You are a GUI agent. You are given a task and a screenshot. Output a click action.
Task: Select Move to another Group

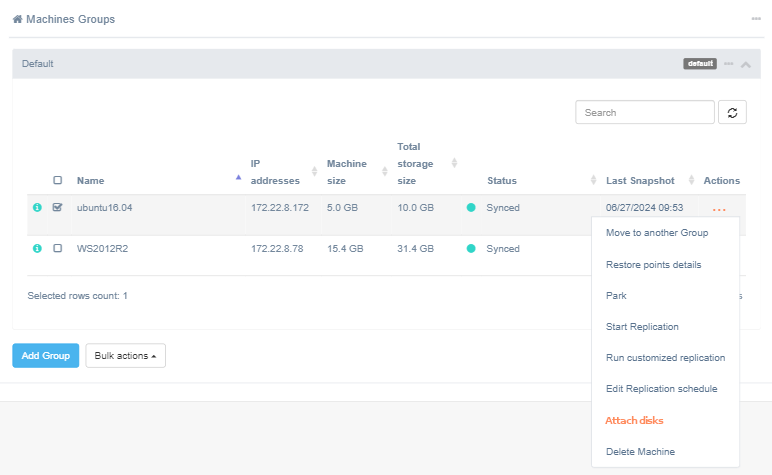[656, 233]
